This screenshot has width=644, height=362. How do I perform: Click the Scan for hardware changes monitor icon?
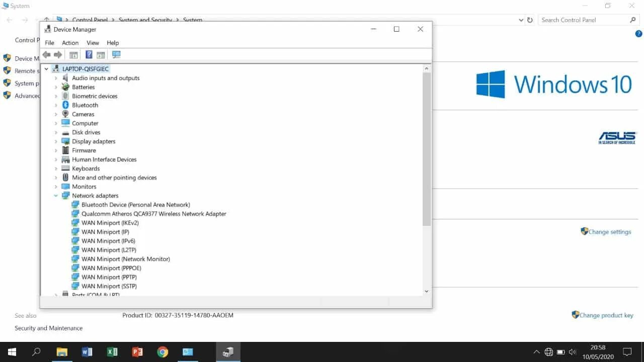(116, 55)
